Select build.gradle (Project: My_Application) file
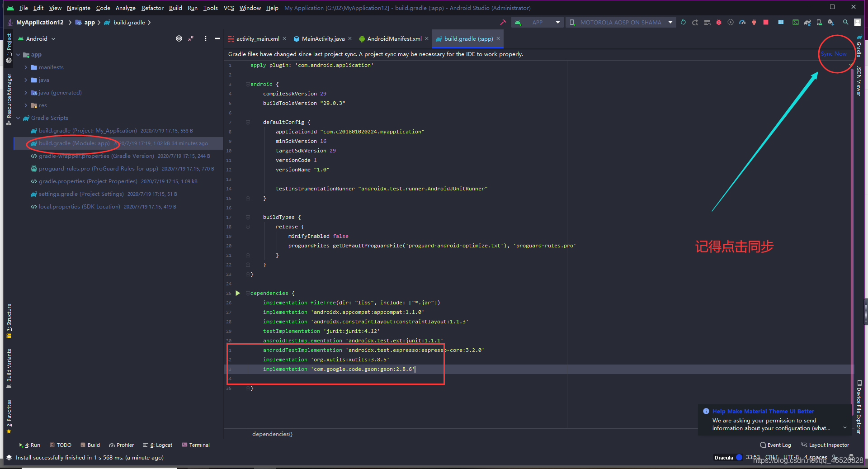The width and height of the screenshot is (868, 469). pos(87,131)
